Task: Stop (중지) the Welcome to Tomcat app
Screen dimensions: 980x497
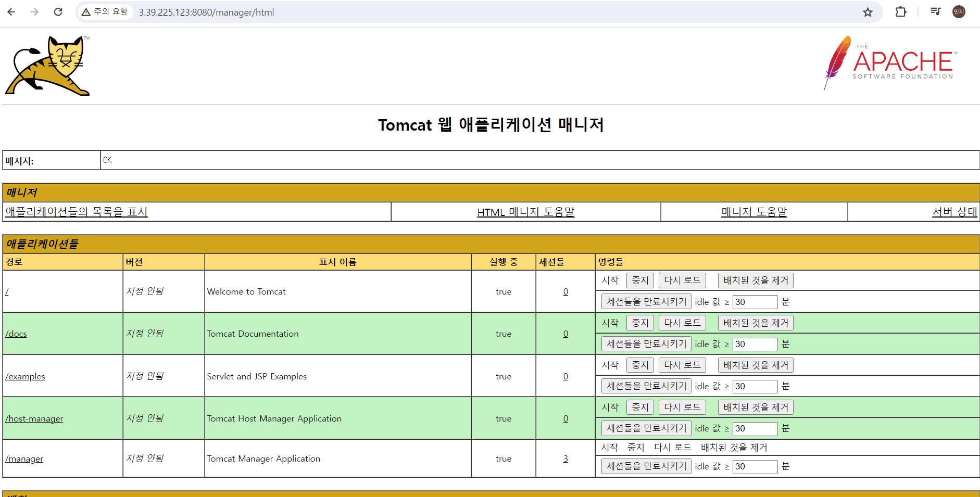Action: click(640, 281)
